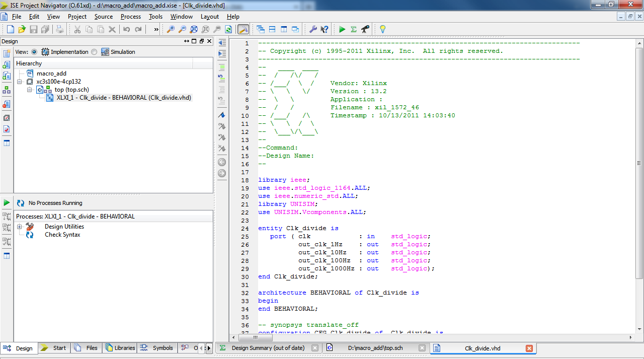Click the Zoom Out magnifier icon

182,29
